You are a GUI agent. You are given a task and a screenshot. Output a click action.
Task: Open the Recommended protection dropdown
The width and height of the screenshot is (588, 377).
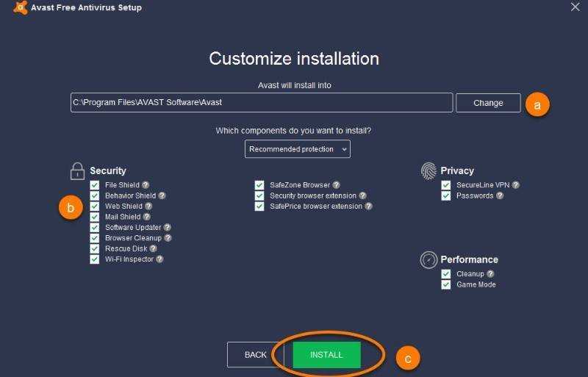click(x=298, y=149)
